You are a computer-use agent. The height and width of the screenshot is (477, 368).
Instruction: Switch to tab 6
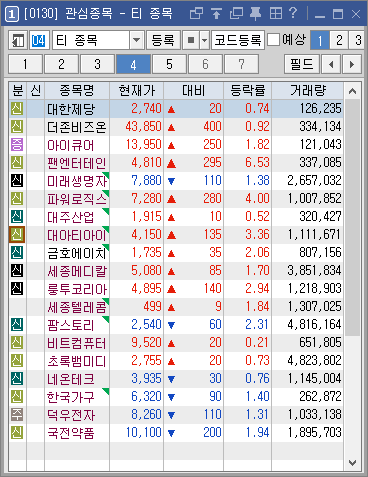pos(205,64)
